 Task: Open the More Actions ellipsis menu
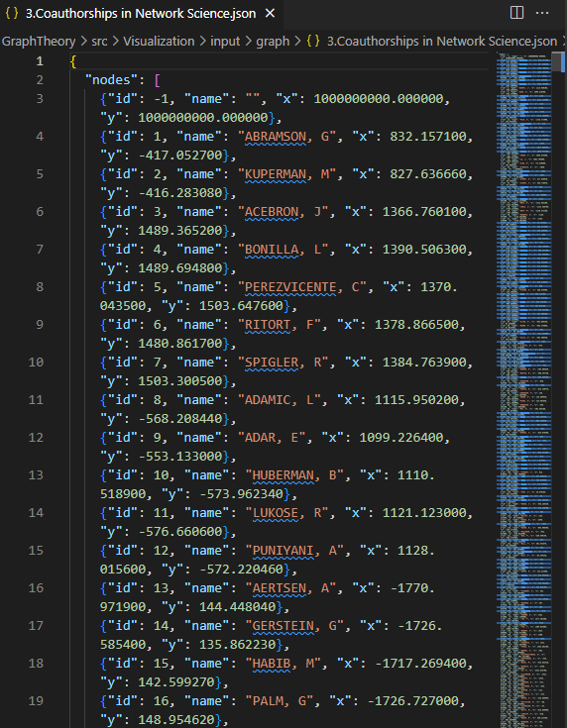point(542,13)
